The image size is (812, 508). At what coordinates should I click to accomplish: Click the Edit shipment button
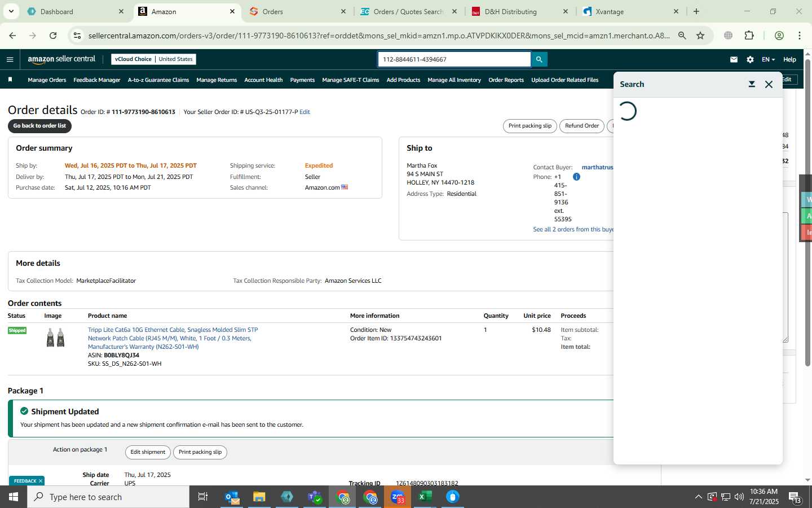(x=148, y=452)
